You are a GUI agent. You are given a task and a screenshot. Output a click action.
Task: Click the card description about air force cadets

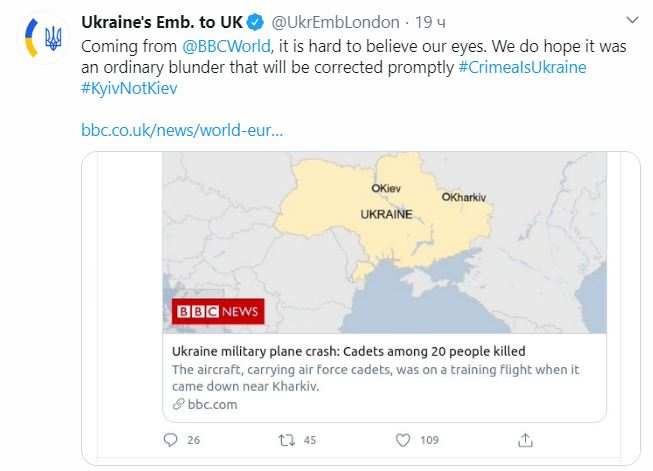pos(375,378)
